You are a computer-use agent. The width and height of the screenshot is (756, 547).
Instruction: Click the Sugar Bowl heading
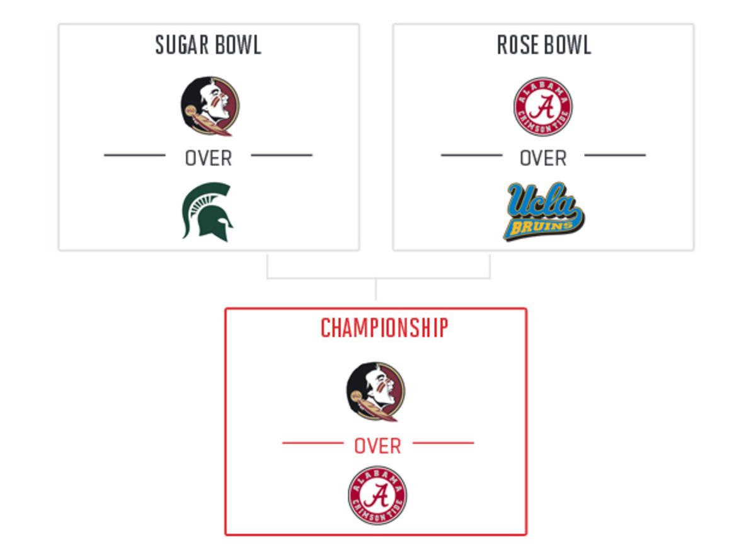coord(208,45)
